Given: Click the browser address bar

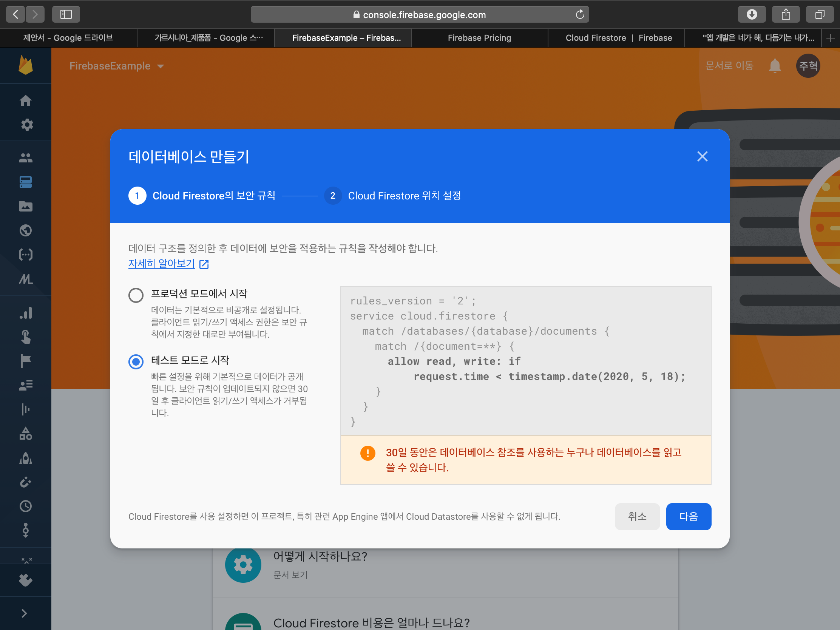Looking at the screenshot, I should 419,14.
